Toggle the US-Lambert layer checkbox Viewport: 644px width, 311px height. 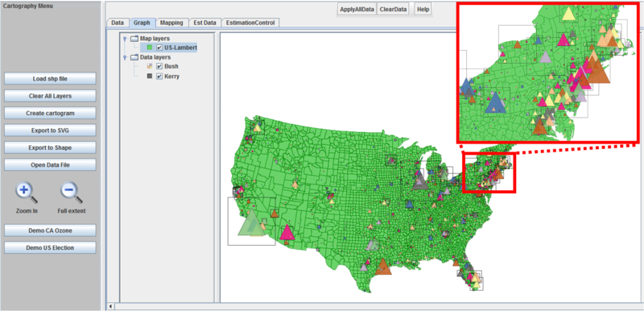[x=159, y=48]
